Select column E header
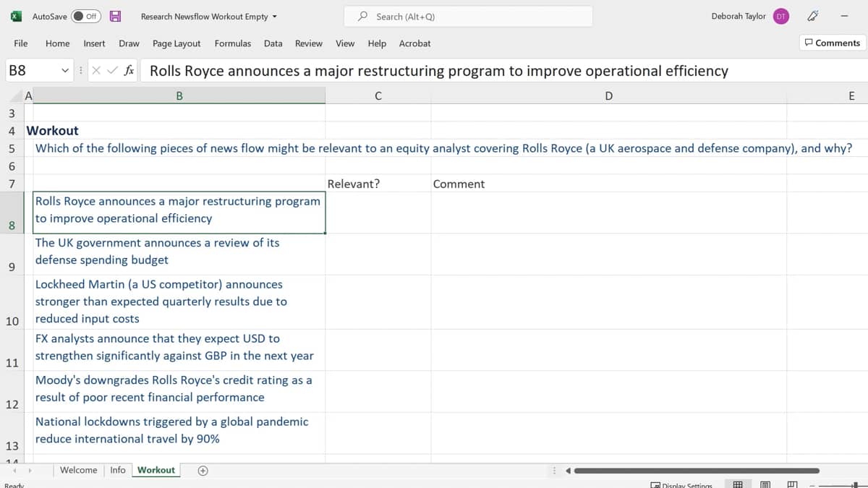Viewport: 868px width, 488px height. pyautogui.click(x=851, y=96)
